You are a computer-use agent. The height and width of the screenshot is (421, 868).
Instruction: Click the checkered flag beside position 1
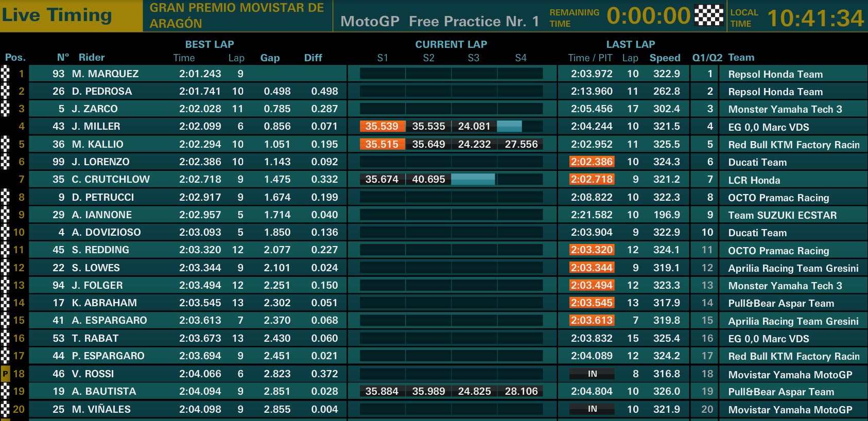point(5,74)
